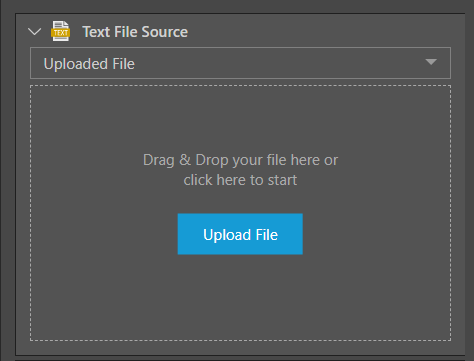Click the dashed drag and drop zone
This screenshot has width=474, height=361.
[x=240, y=213]
